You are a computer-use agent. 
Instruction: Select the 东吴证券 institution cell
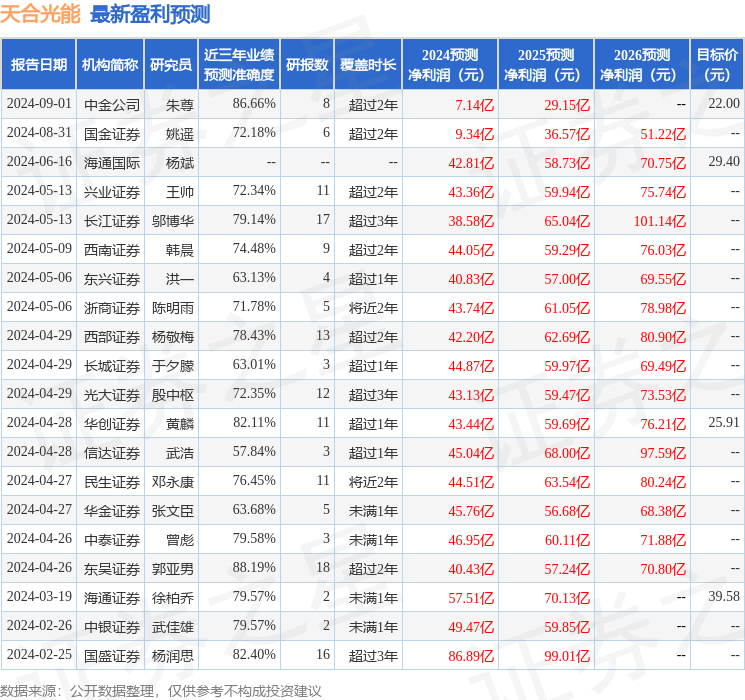112,568
